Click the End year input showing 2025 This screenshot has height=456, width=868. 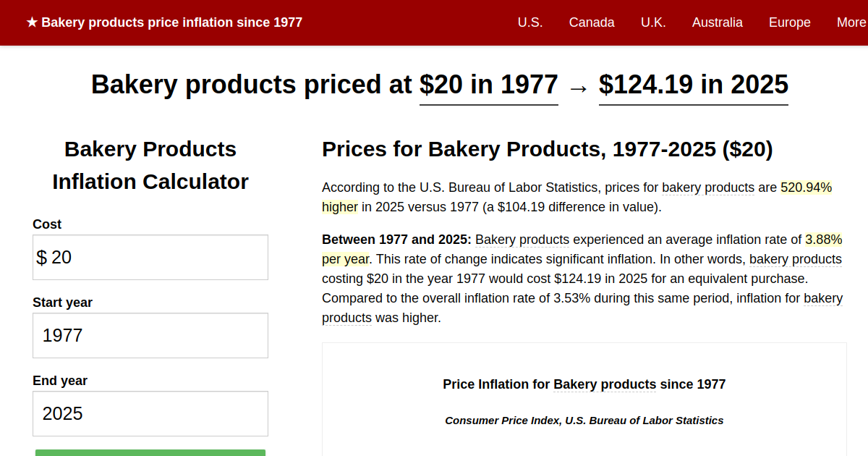pos(150,413)
